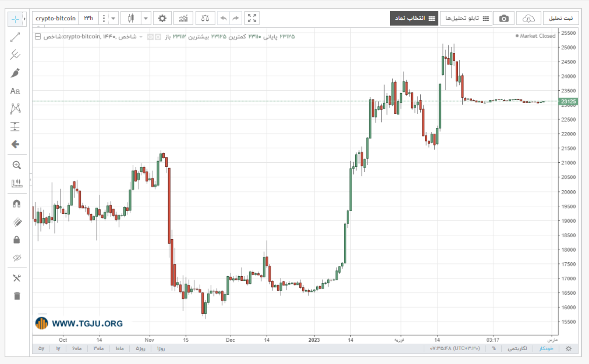The image size is (589, 364).
Task: Select the XABCD pattern tool
Action: click(15, 108)
